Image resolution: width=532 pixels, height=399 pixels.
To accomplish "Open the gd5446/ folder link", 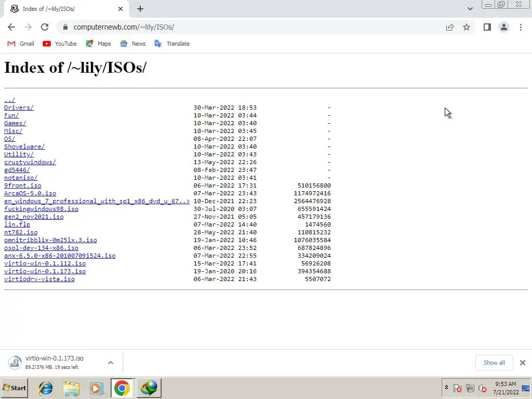I will [x=17, y=170].
